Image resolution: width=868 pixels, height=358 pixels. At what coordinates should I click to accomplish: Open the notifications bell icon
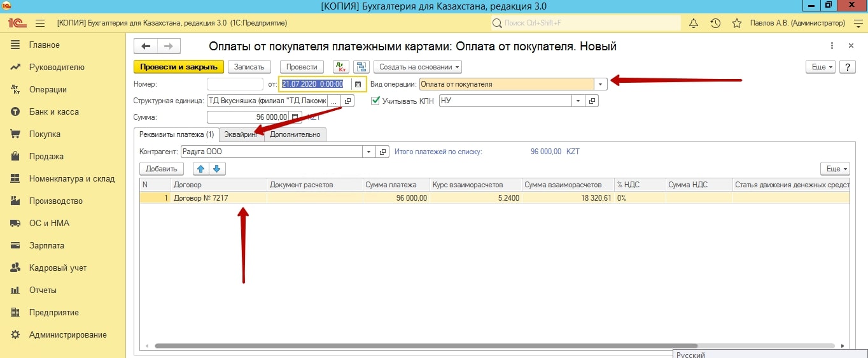[694, 23]
